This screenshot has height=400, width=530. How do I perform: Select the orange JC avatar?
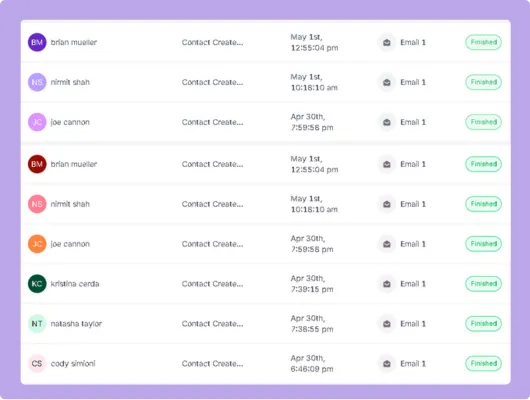pyautogui.click(x=37, y=244)
